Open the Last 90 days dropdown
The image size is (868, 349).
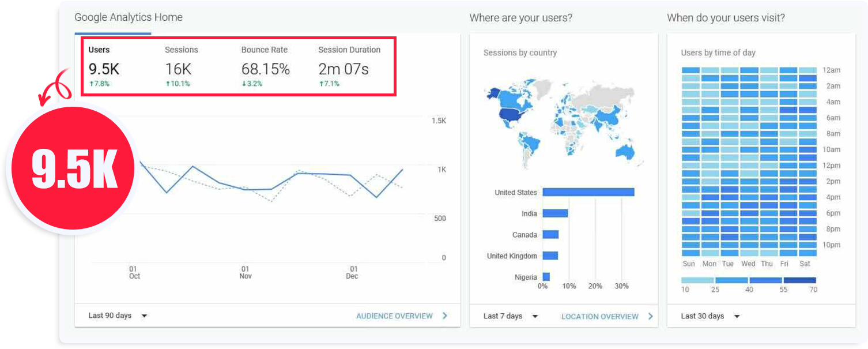coord(118,316)
